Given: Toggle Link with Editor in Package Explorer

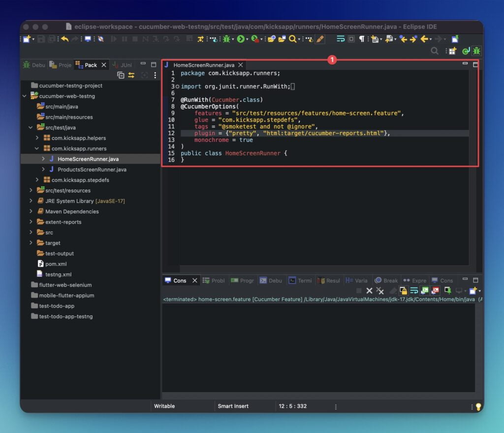Looking at the screenshot, I should pos(131,75).
